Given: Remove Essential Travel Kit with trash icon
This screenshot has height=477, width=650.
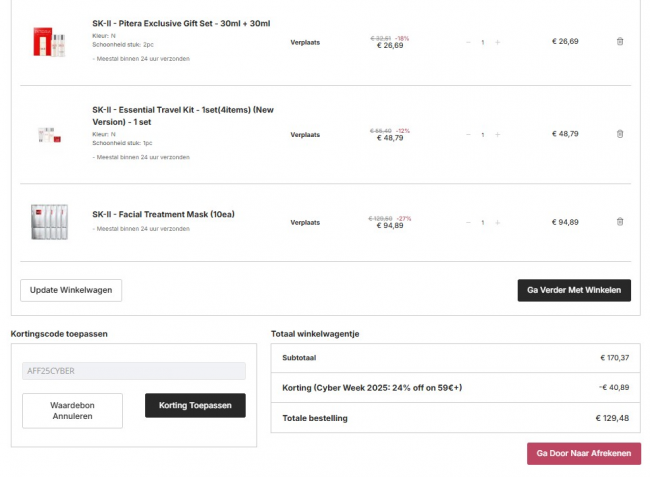Looking at the screenshot, I should (x=619, y=134).
